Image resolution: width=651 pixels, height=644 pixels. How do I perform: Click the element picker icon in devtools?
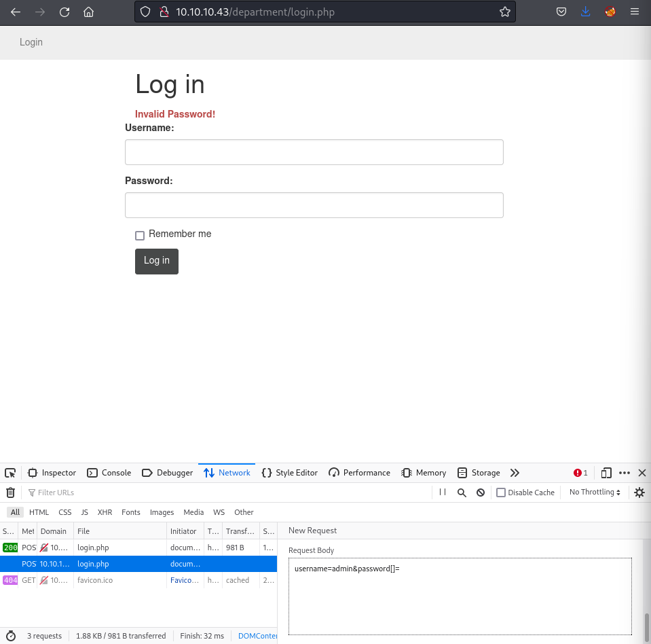point(10,473)
